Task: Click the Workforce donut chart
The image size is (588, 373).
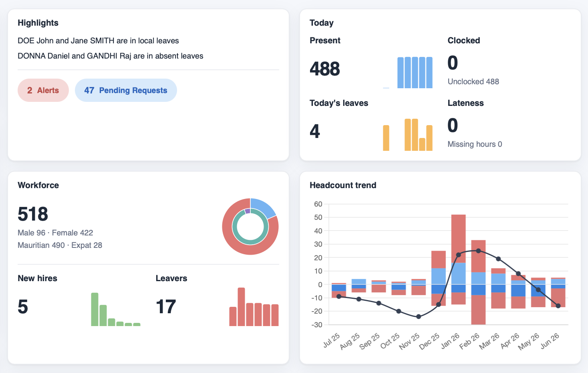Action: pos(250,227)
